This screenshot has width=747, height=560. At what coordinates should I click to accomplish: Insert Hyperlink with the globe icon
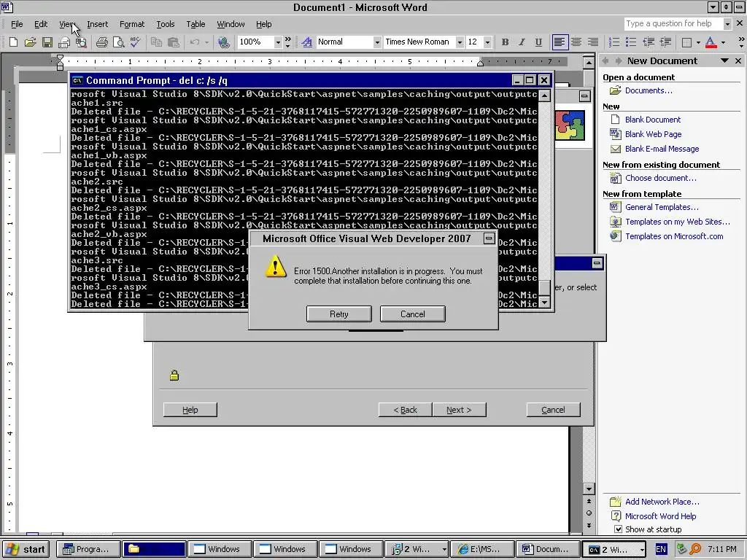click(x=223, y=42)
